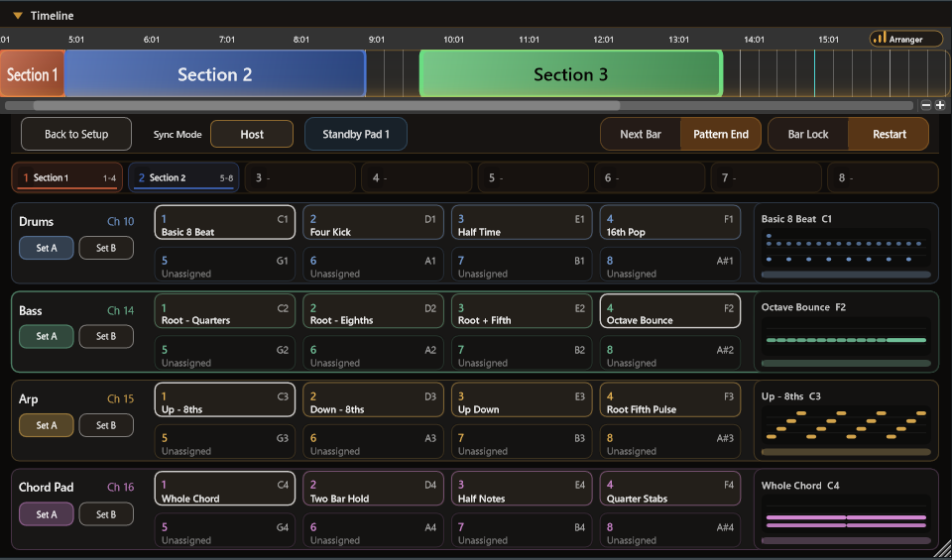Screen dimensions: 952x560
Task: Choose the Bar Lock option
Action: [x=808, y=134]
